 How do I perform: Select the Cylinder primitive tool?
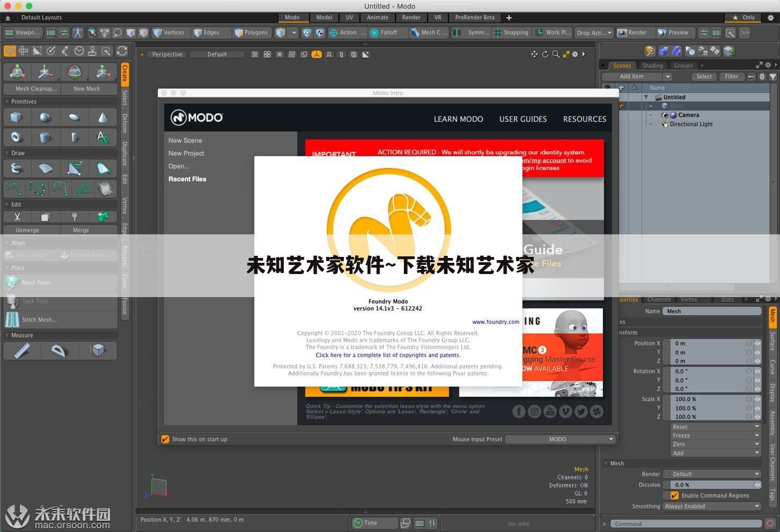[x=45, y=137]
